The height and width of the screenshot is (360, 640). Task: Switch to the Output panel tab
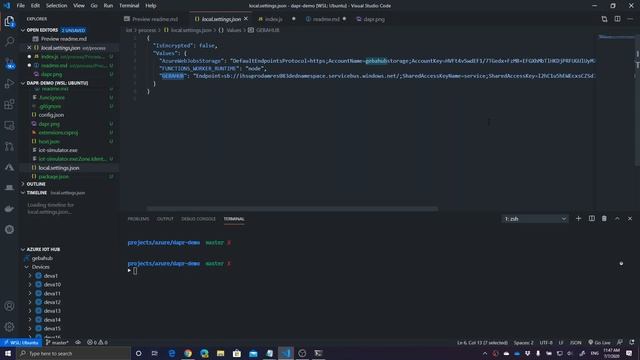(x=165, y=219)
